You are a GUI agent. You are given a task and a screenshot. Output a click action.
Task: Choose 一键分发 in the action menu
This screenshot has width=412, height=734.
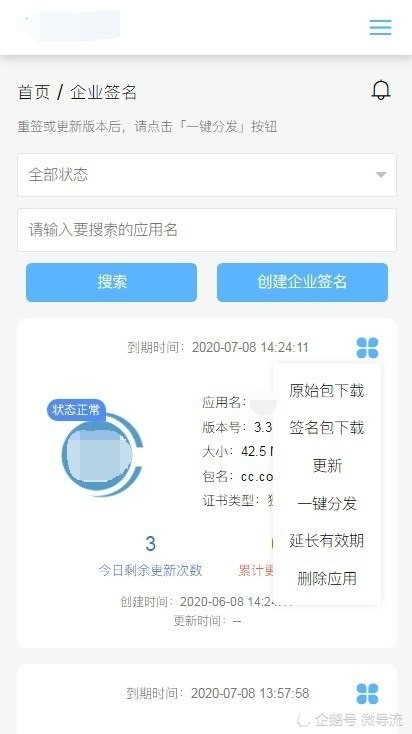(327, 503)
